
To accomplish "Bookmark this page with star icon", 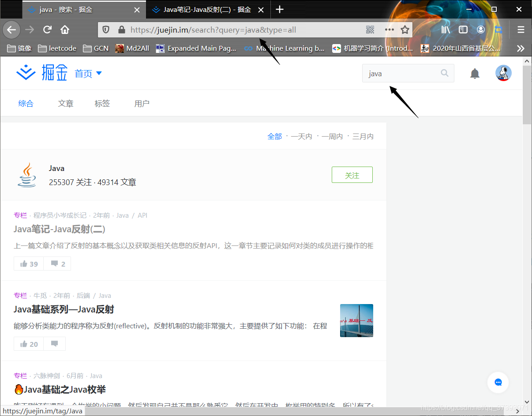I will [x=405, y=30].
